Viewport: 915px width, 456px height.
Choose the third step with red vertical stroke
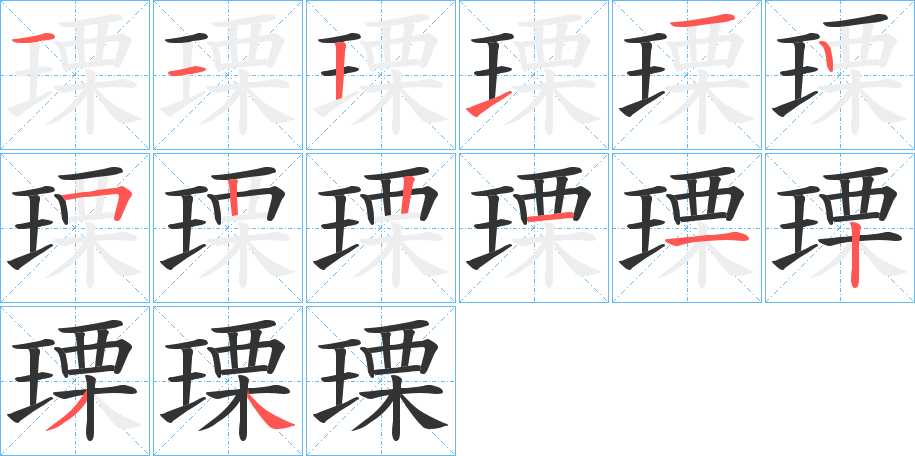tap(381, 75)
